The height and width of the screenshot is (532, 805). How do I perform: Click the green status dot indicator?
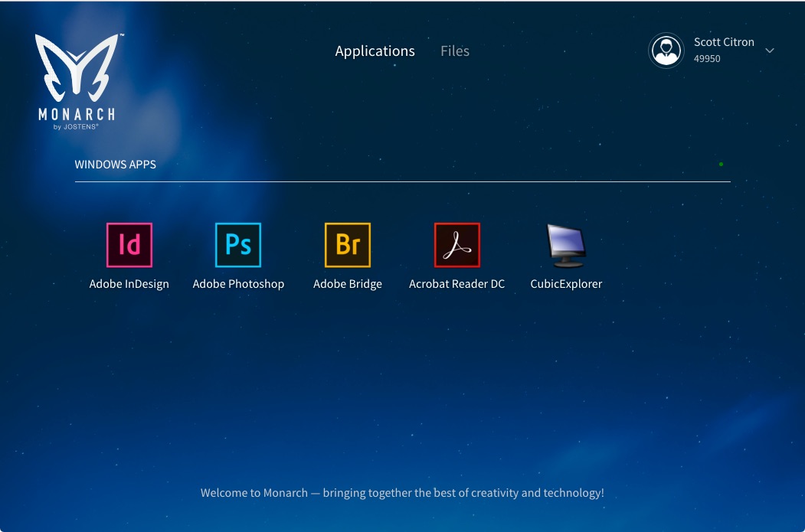coord(721,164)
